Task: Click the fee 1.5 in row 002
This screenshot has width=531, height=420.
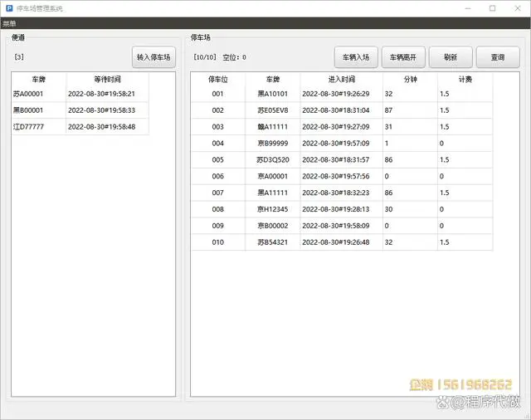Action: (x=445, y=110)
